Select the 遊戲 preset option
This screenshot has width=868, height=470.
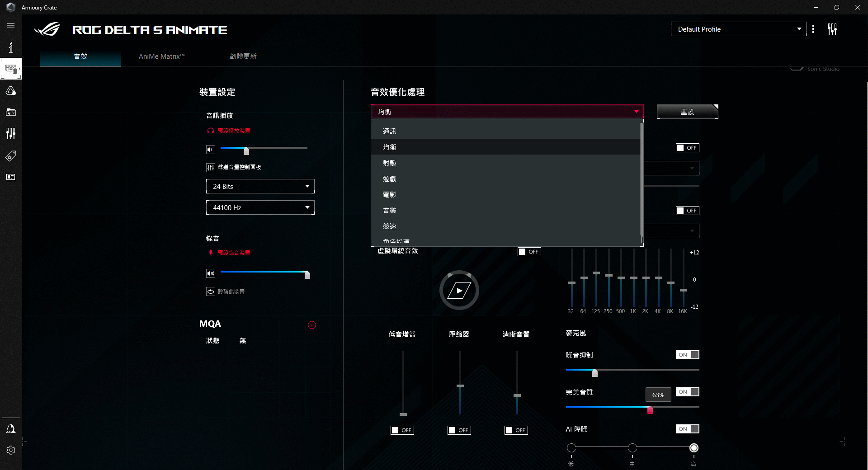click(505, 179)
